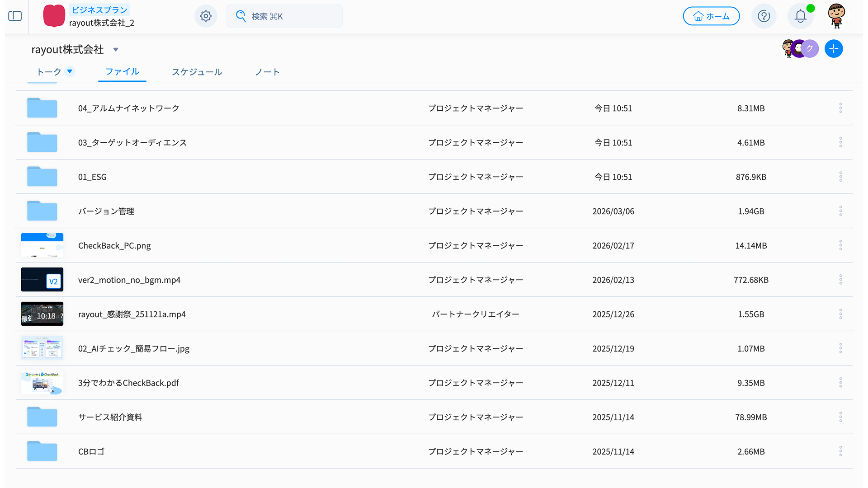This screenshot has height=488, width=868.
Task: Switch to the スケジュール tab
Action: click(x=197, y=72)
